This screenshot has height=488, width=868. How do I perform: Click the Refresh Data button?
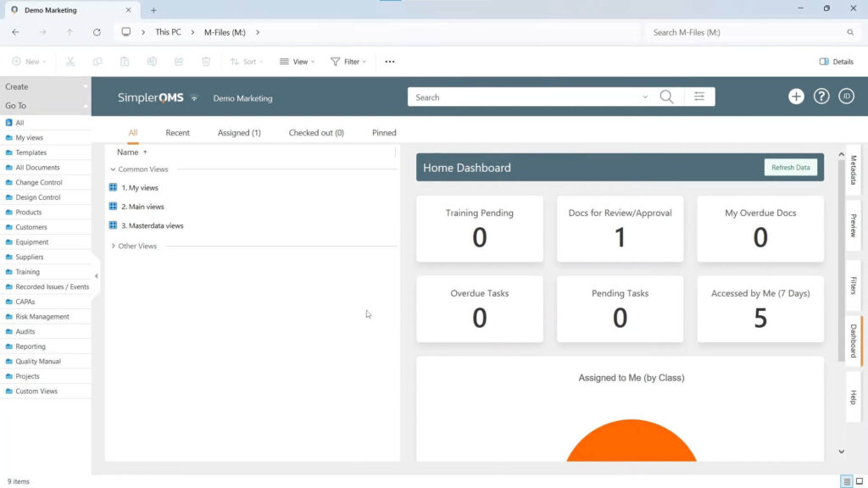click(790, 168)
